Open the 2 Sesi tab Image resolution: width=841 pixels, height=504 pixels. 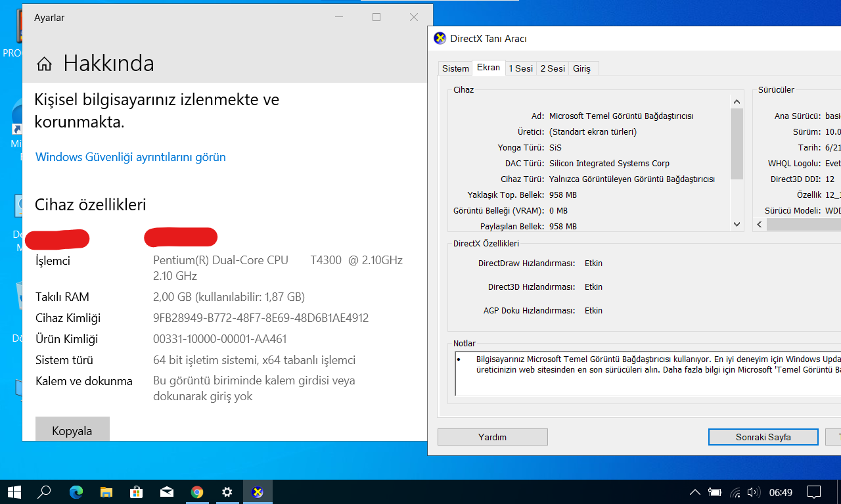click(x=553, y=68)
